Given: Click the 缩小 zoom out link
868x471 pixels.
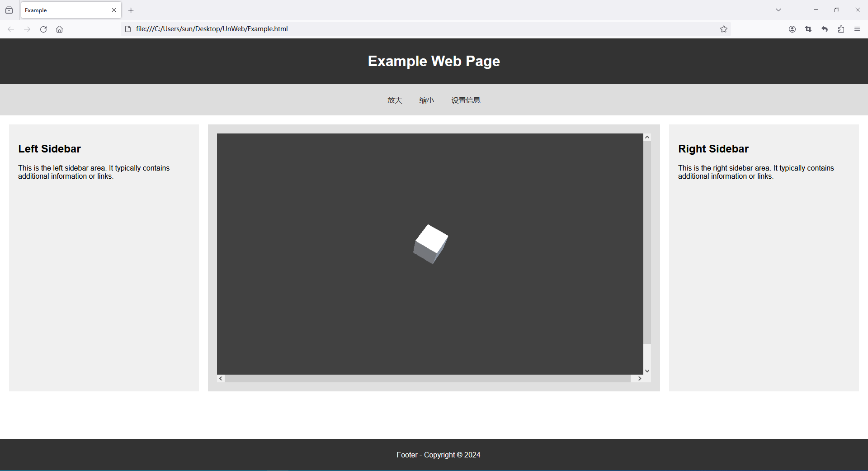Looking at the screenshot, I should [426, 100].
